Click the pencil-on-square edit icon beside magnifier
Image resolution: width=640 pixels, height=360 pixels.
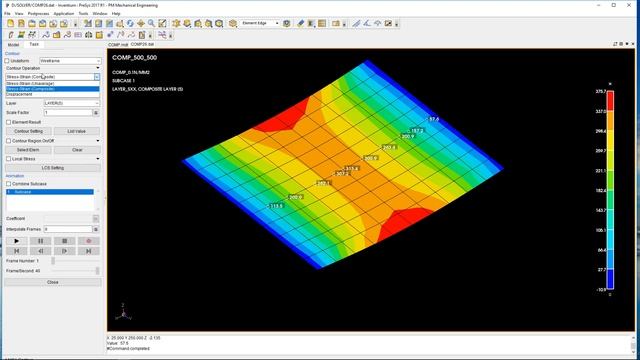click(x=162, y=24)
